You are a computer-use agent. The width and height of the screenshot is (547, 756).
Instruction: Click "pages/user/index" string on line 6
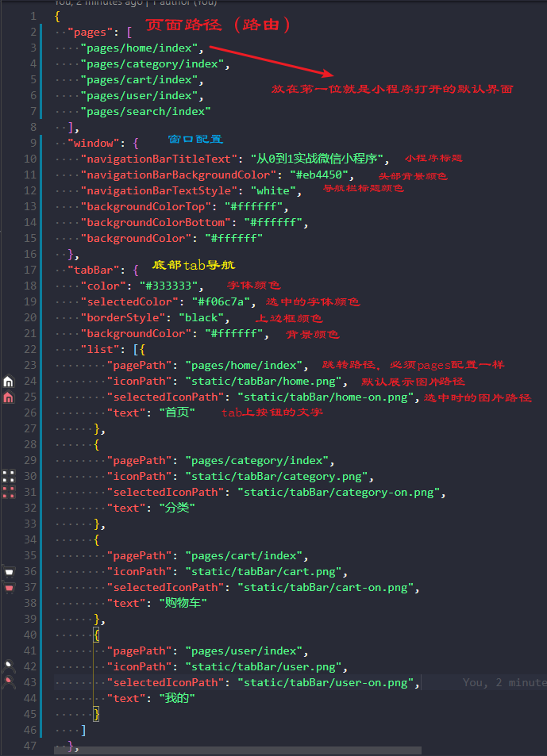pos(140,95)
